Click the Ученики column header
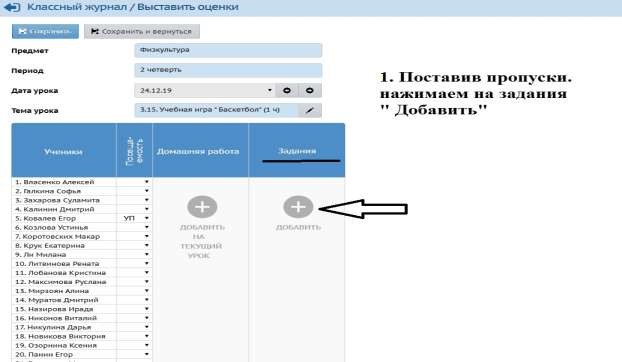This screenshot has width=622, height=362. 63,150
